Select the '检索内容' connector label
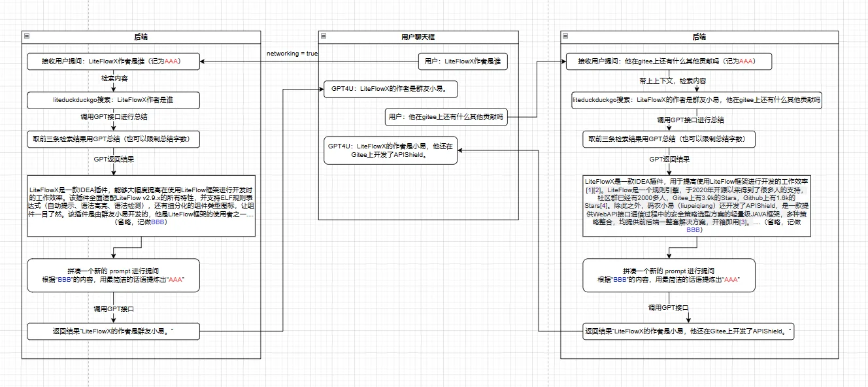868x387 pixels. coord(114,78)
